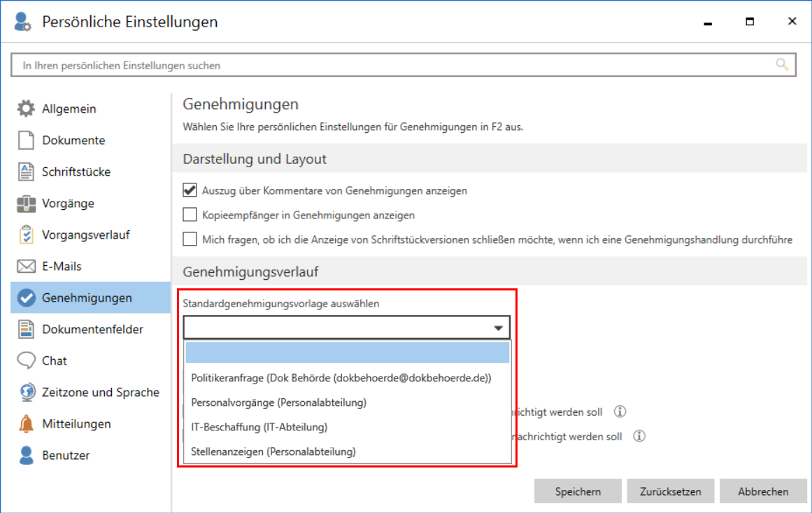The height and width of the screenshot is (513, 812).
Task: Choose 'Personalvorgänge (Personalabteilung)' template
Action: coord(348,402)
